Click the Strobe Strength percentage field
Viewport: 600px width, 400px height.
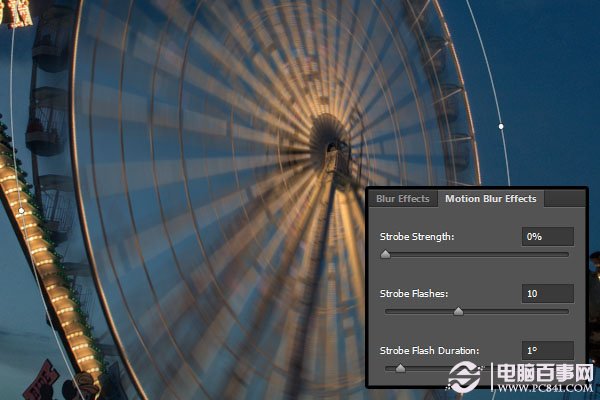548,237
